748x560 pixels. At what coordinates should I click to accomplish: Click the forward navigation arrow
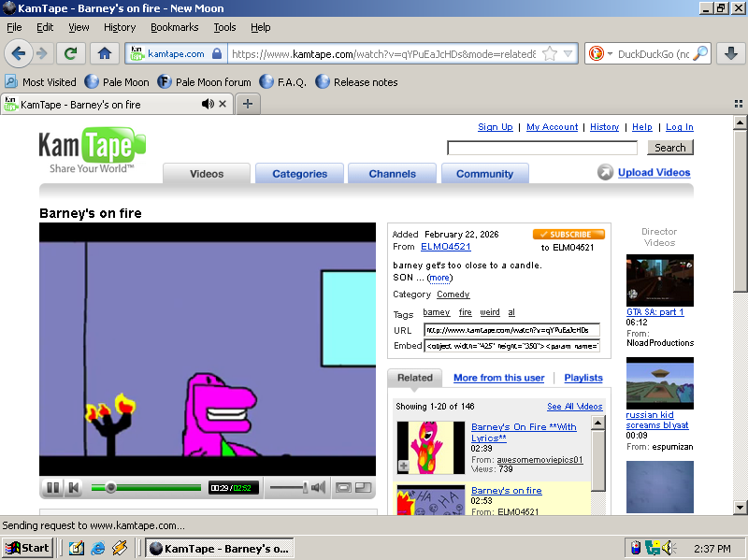click(x=42, y=53)
